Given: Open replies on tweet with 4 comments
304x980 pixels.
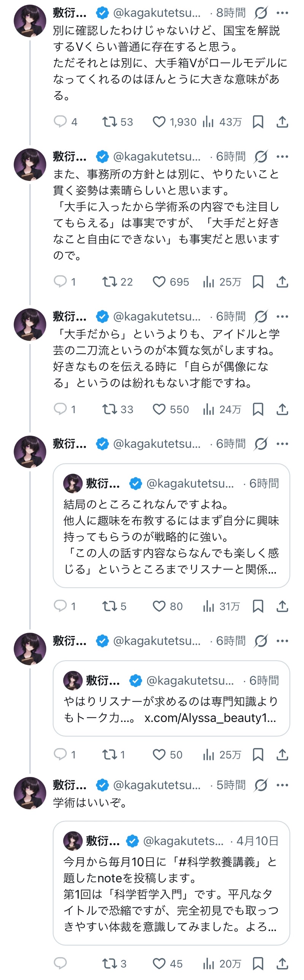Looking at the screenshot, I should click(65, 122).
